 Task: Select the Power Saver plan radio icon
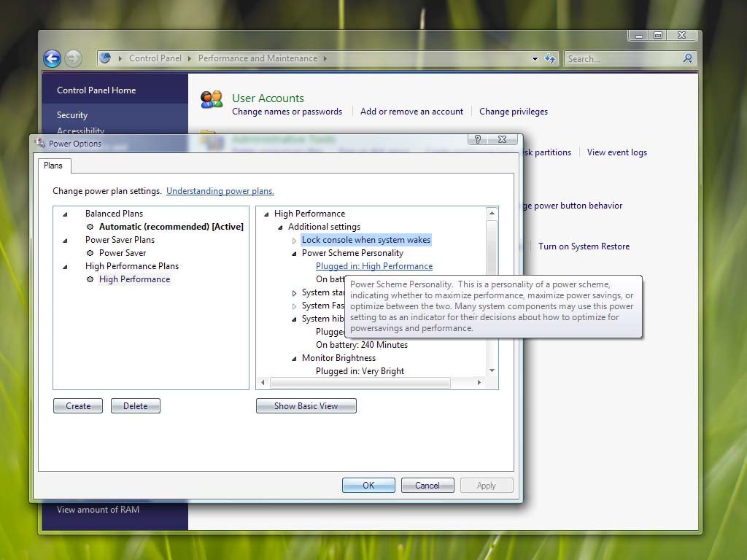click(90, 253)
